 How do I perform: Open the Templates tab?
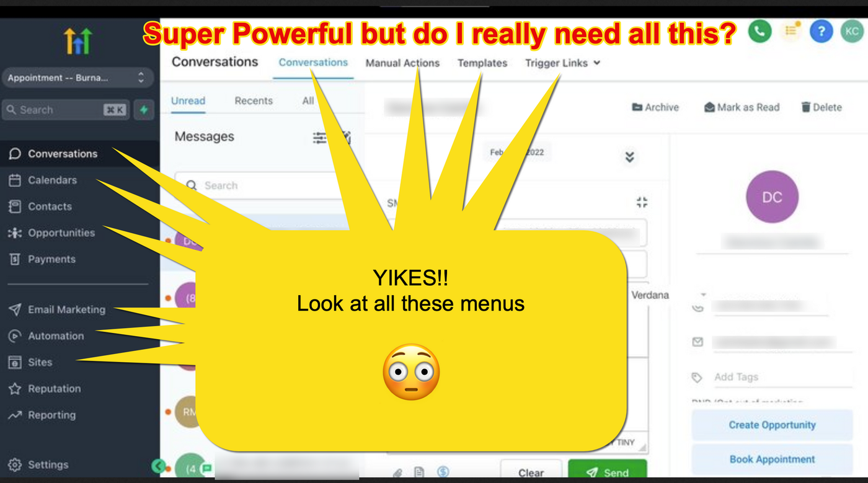tap(482, 63)
